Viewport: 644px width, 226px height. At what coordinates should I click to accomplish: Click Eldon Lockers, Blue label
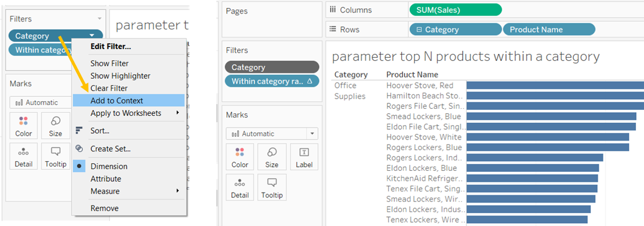[422, 168]
